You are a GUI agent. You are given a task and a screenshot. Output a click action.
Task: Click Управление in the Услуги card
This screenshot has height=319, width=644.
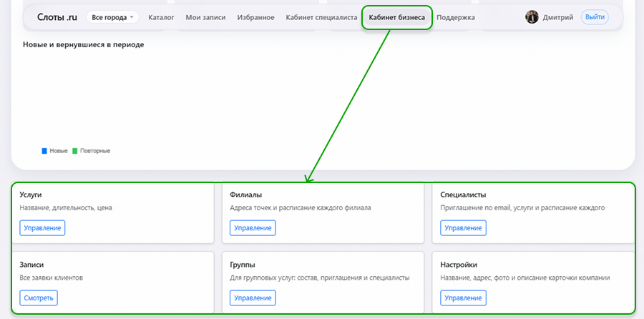pos(42,228)
